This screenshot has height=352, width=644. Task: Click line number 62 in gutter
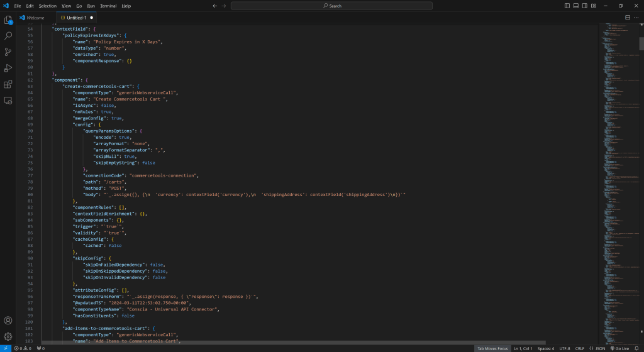tap(30, 80)
